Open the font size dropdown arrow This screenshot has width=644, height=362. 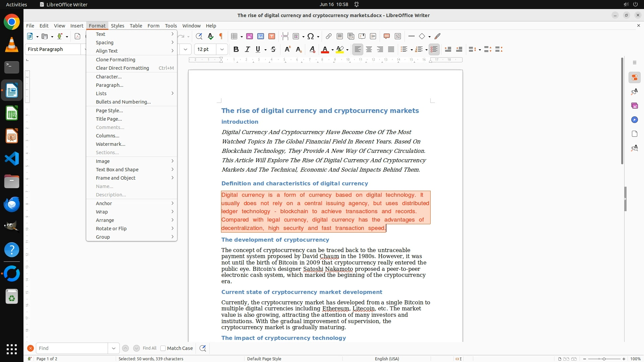[222, 49]
